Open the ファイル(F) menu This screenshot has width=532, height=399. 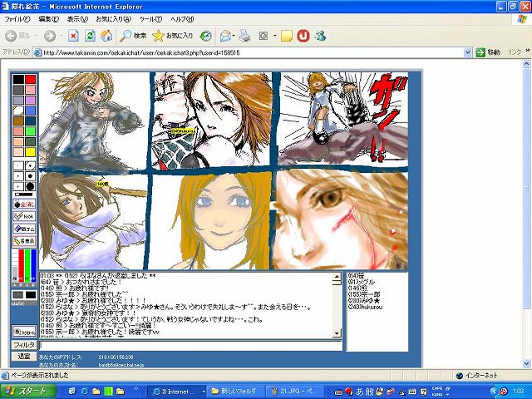(17, 19)
